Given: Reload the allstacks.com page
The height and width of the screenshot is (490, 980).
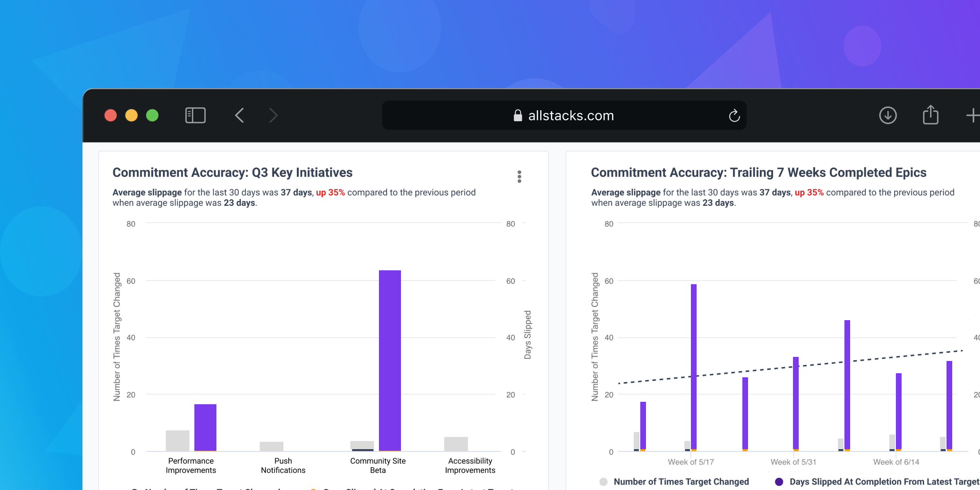Looking at the screenshot, I should pyautogui.click(x=735, y=116).
